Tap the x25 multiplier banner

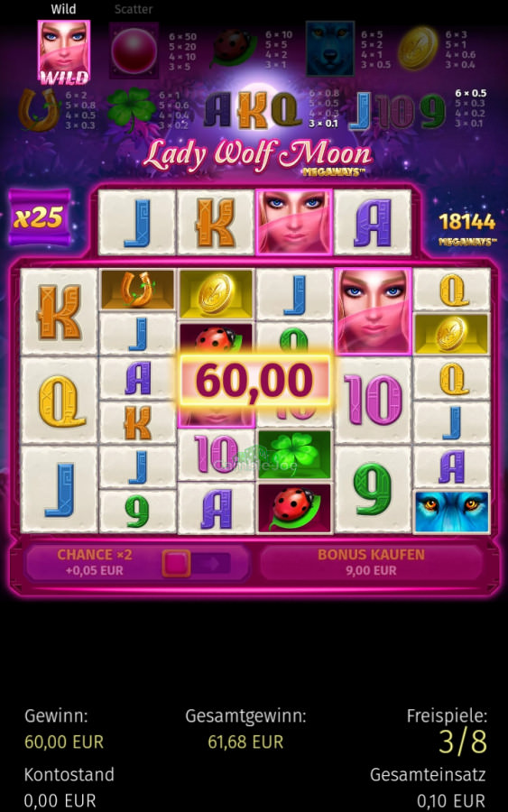[x=40, y=217]
